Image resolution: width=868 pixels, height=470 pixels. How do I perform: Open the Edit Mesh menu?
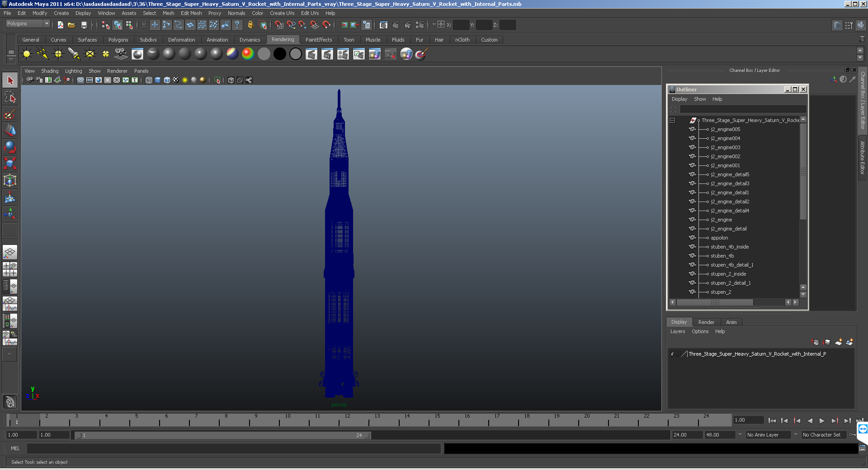(191, 13)
